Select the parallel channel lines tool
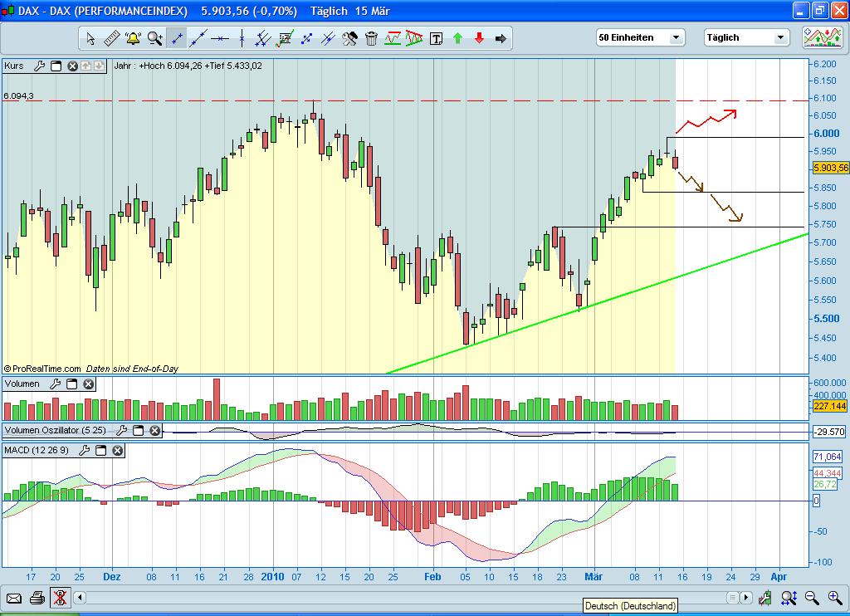 point(263,38)
